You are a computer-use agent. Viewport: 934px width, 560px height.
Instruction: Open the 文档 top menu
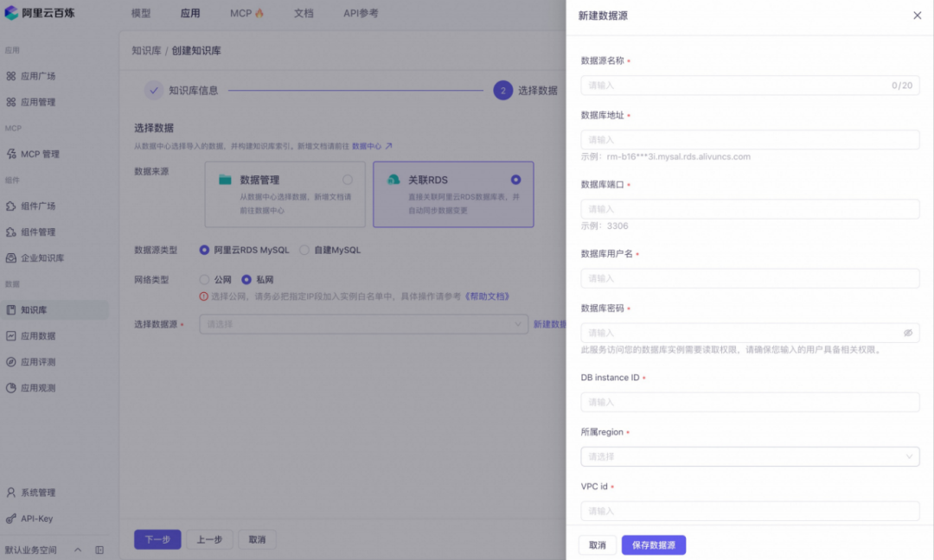304,13
